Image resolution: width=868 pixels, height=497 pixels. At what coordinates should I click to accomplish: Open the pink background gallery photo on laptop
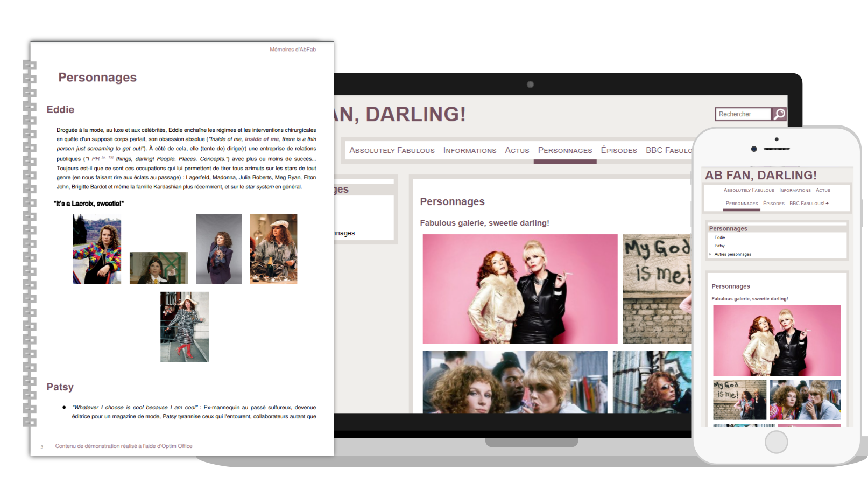[520, 289]
